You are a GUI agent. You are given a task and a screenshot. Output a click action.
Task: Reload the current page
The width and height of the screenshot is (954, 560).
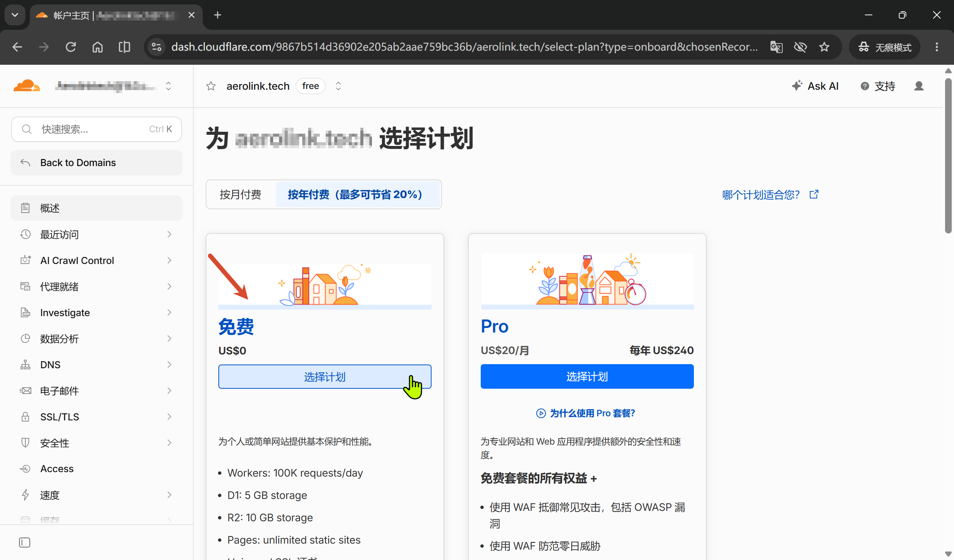pos(71,47)
